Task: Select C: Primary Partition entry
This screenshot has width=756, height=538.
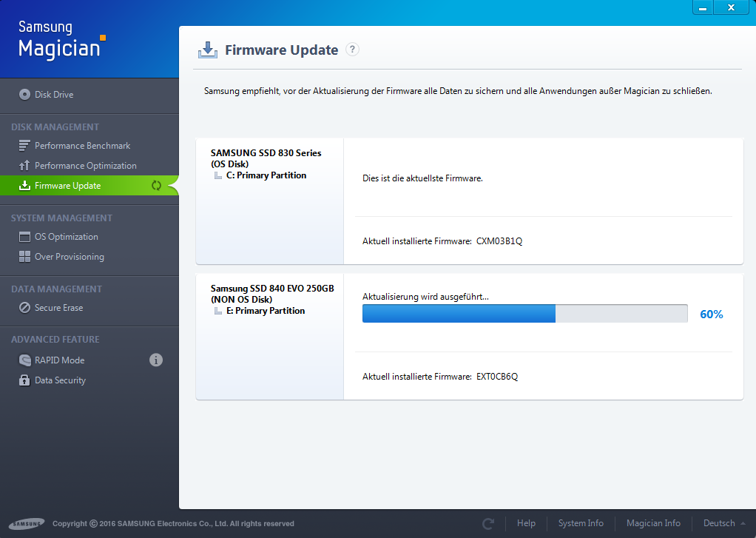Action: pyautogui.click(x=266, y=175)
